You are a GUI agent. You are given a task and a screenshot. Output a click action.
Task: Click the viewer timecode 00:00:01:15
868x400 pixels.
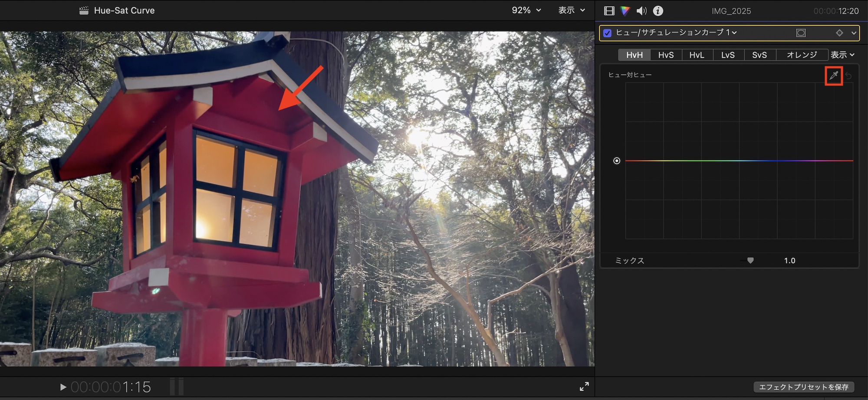(x=111, y=387)
